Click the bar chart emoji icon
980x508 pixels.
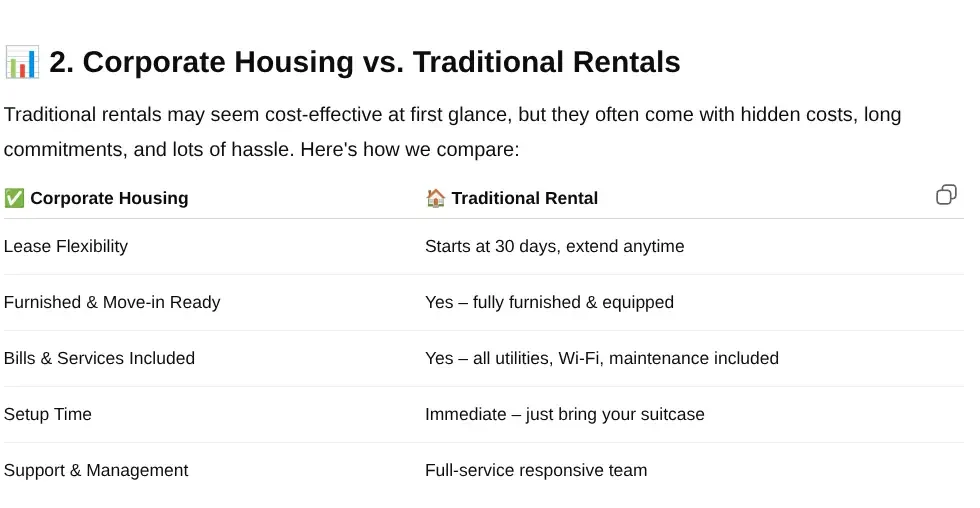pos(22,62)
